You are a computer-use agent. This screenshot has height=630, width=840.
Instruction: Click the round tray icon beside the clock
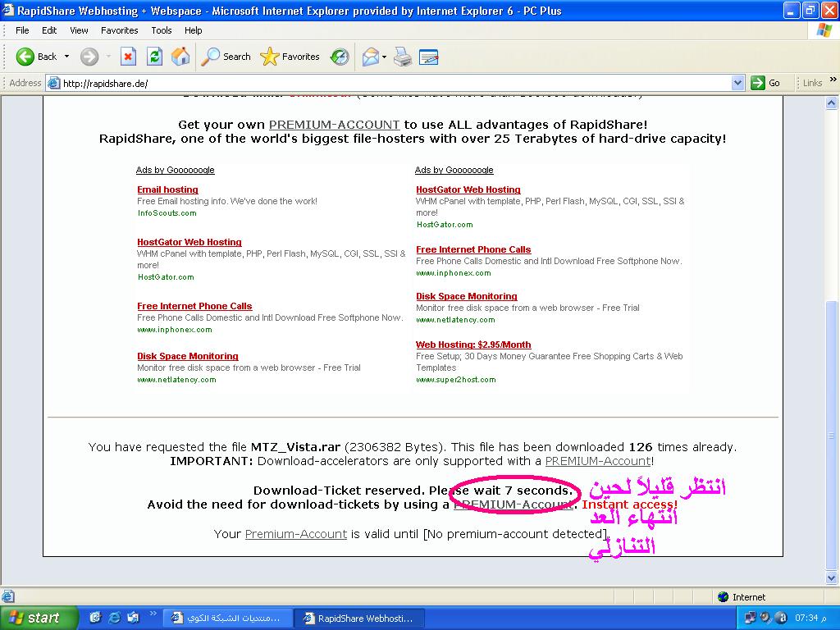click(x=781, y=618)
